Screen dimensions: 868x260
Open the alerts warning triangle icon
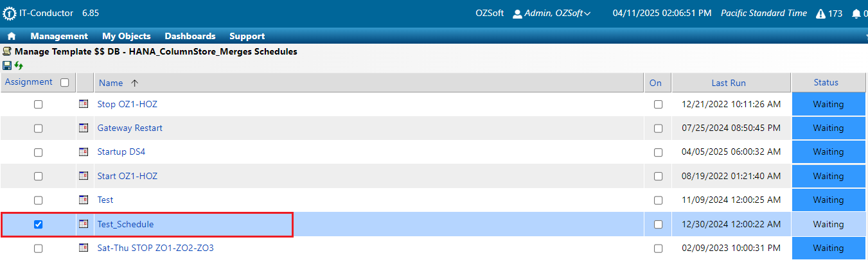(820, 13)
